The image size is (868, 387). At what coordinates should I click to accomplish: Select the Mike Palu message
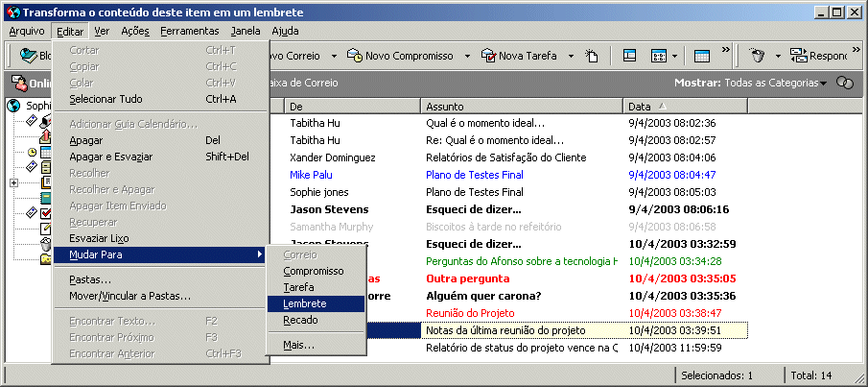pyautogui.click(x=509, y=175)
